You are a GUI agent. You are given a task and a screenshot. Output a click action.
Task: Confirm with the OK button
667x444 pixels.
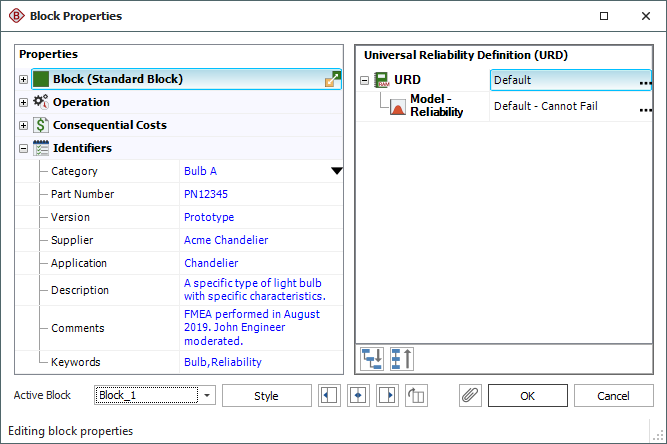pos(528,395)
